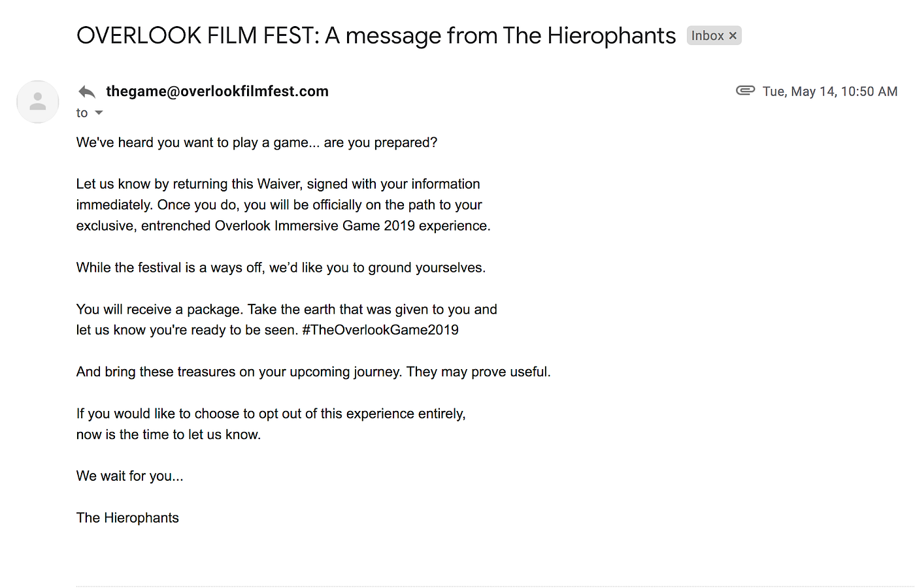The image size is (915, 588).
Task: Expand recipient details arrow next to "to"
Action: tap(99, 113)
